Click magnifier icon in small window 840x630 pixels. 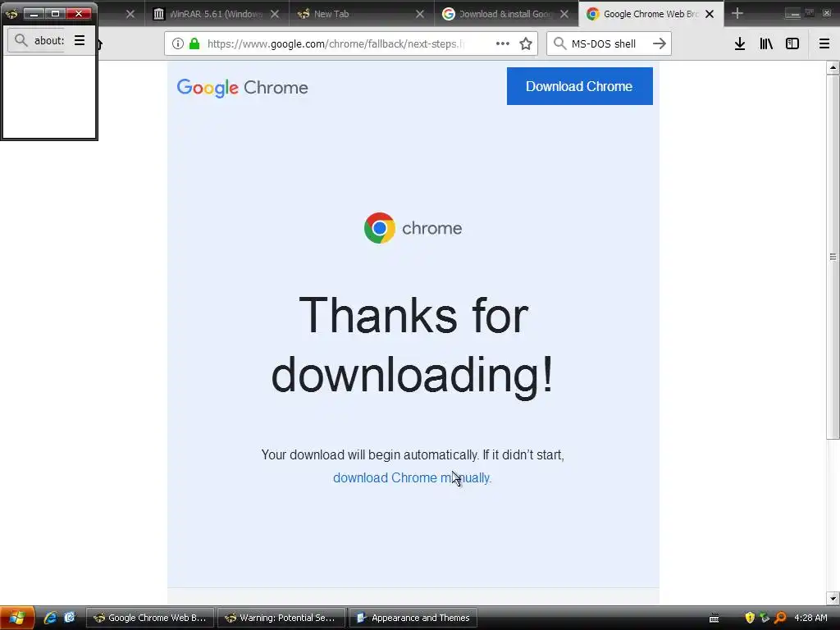[x=21, y=40]
